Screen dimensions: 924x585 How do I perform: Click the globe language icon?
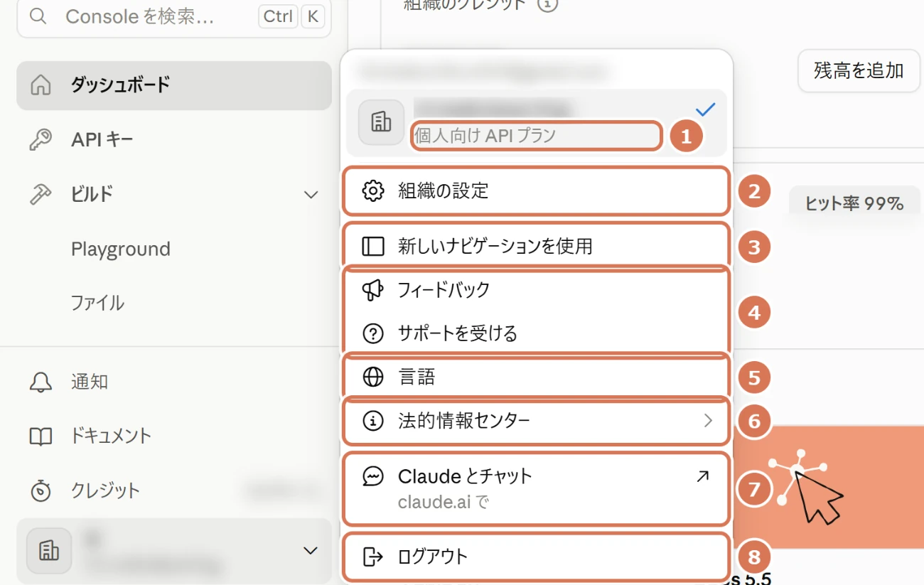[x=373, y=377]
